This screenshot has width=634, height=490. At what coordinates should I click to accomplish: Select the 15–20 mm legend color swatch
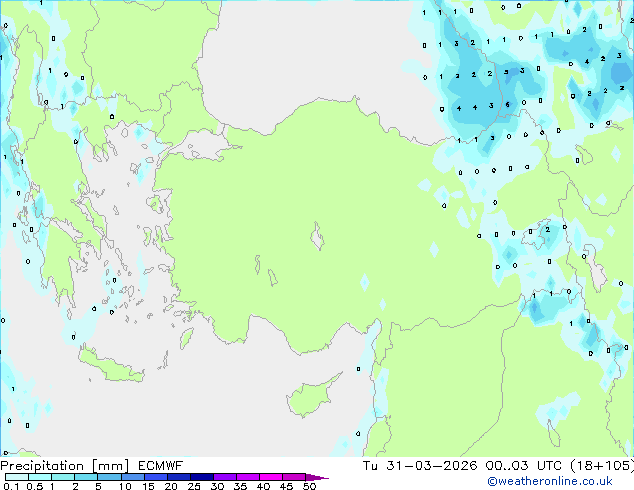(x=156, y=477)
